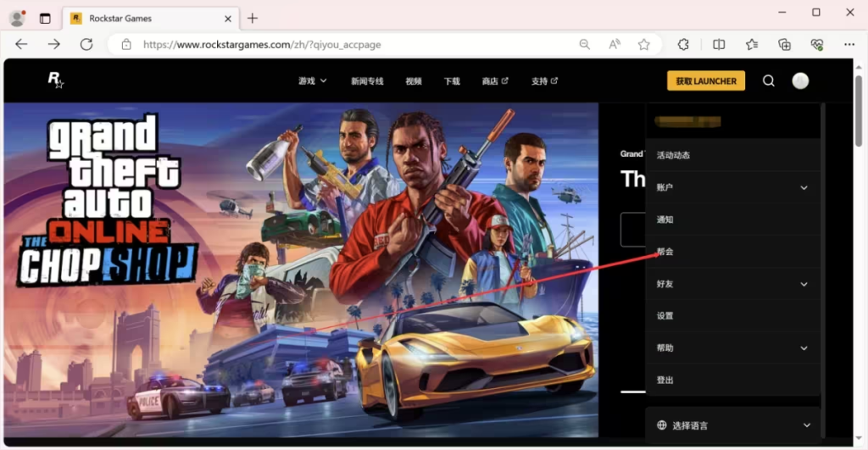
Task: Select 帮会 menu item
Action: [733, 252]
